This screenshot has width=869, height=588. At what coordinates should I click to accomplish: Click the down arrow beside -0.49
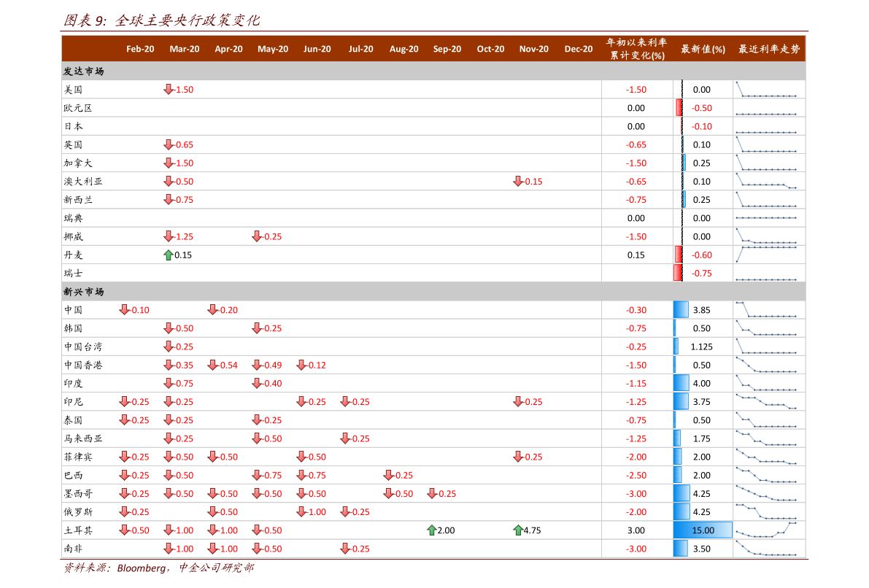(x=257, y=365)
